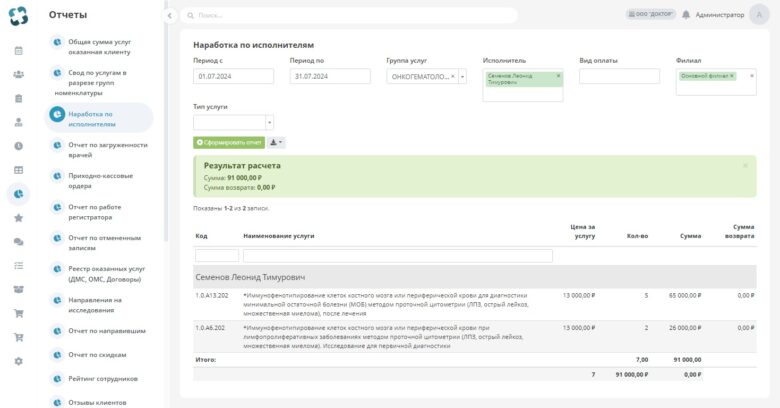The width and height of the screenshot is (780, 408).
Task: Remove Семенов Леонид Тимурович tag from Исполнитель
Action: click(558, 76)
